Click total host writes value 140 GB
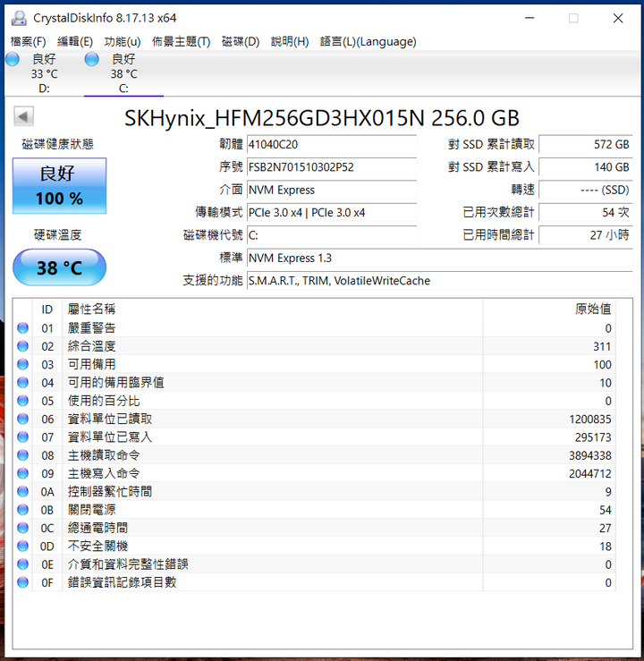The width and height of the screenshot is (644, 661). (586, 167)
